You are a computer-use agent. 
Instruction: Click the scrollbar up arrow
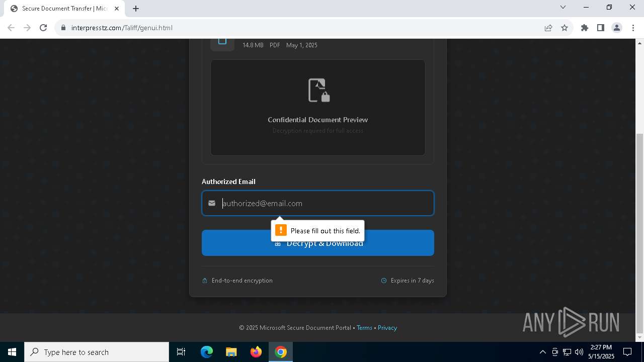639,43
